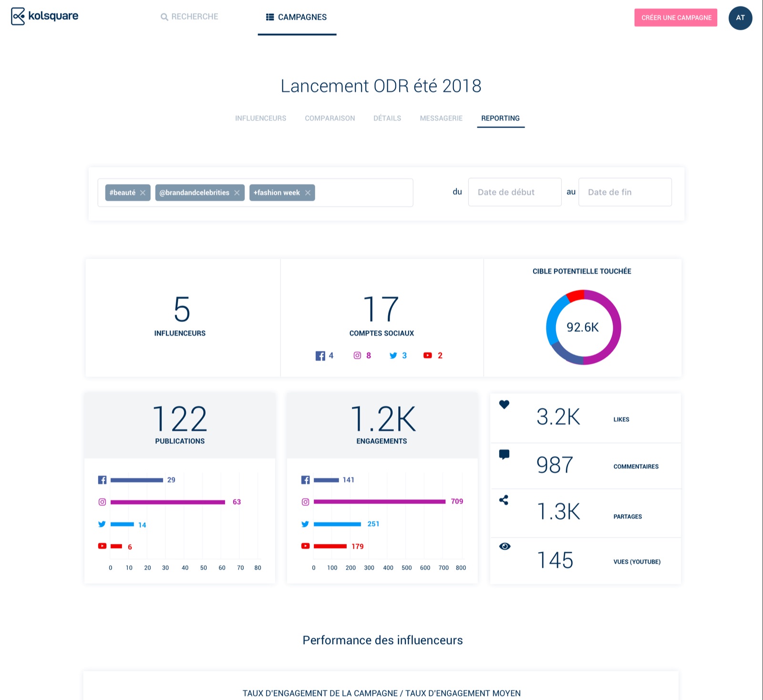This screenshot has width=763, height=700.
Task: Click the 1.3K partages value
Action: (558, 512)
